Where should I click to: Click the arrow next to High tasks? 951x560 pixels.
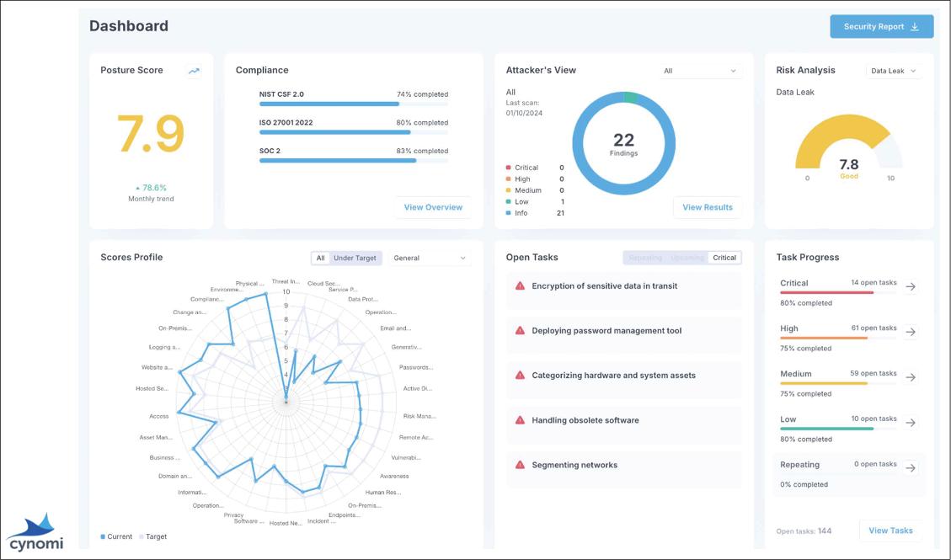[911, 333]
